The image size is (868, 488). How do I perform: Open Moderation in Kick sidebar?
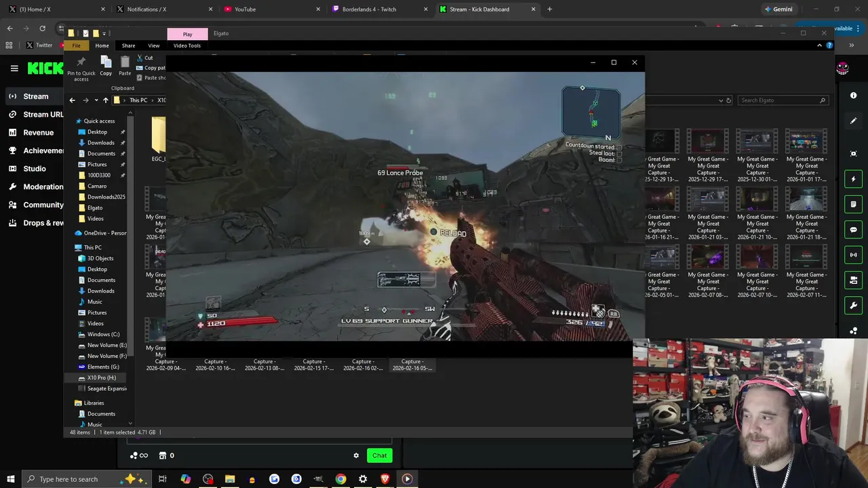(36, 186)
